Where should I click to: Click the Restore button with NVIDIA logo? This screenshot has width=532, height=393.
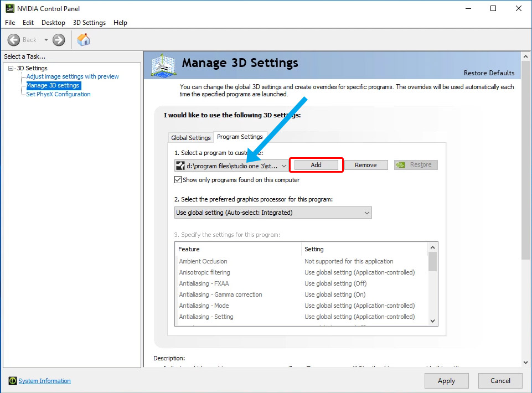(416, 164)
